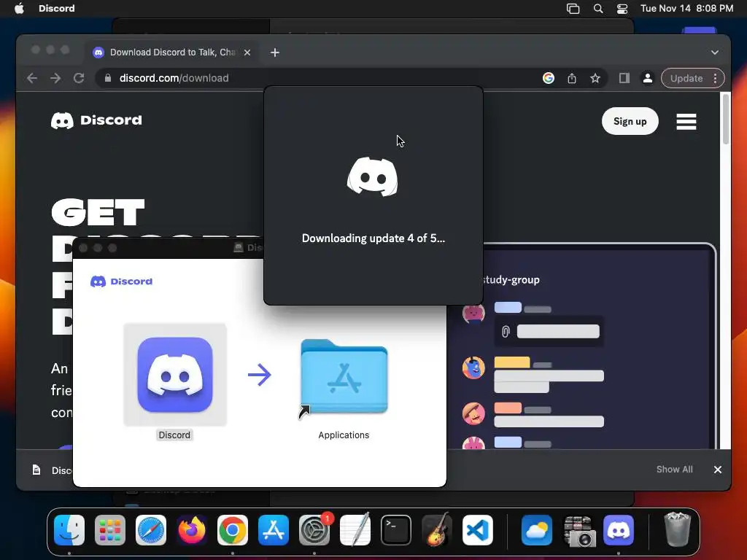747x560 pixels.
Task: Click the lock site info icon
Action: [x=108, y=78]
